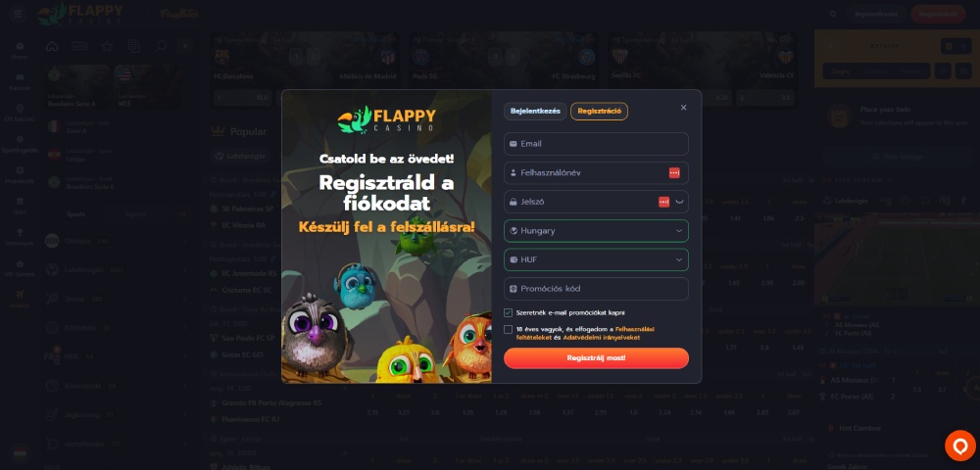
Task: Toggle password visibility chevron in Jelszó field
Action: (679, 202)
